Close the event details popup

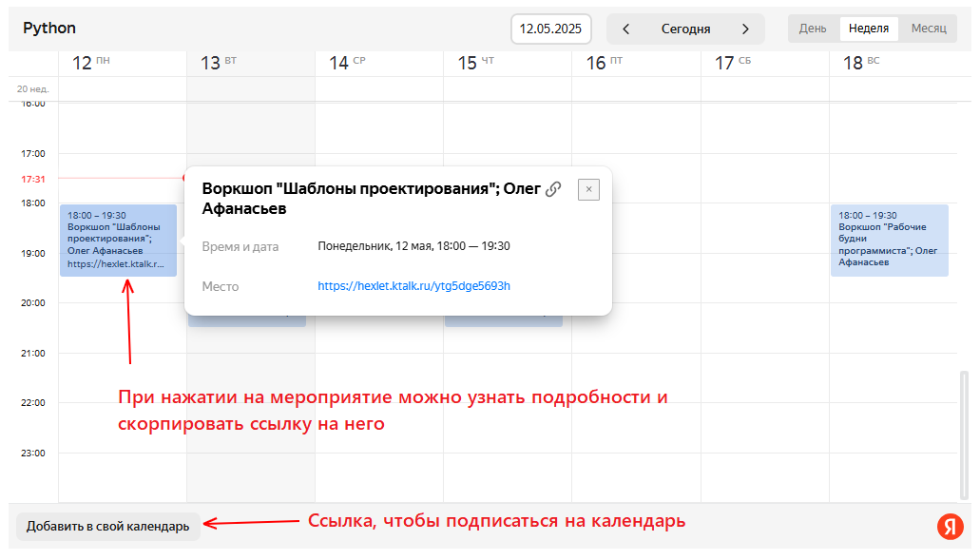pyautogui.click(x=588, y=189)
